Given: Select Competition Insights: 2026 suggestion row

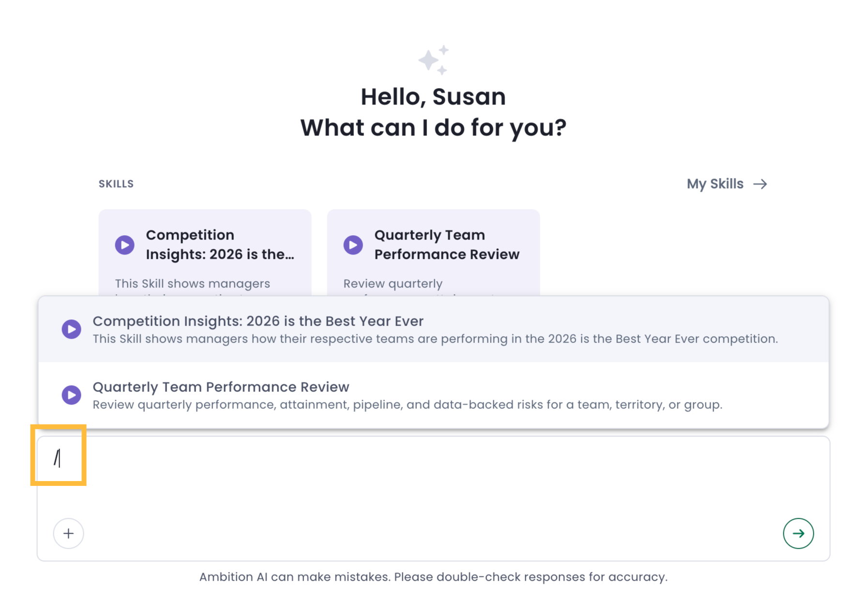Looking at the screenshot, I should (433, 329).
